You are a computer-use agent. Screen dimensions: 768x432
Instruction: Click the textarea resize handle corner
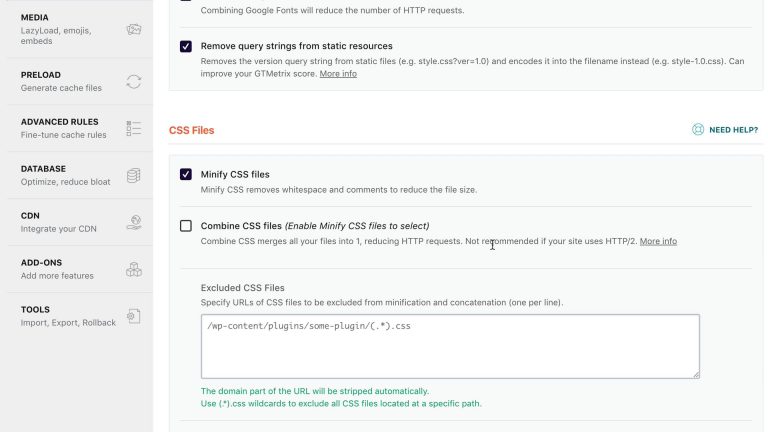click(x=696, y=375)
